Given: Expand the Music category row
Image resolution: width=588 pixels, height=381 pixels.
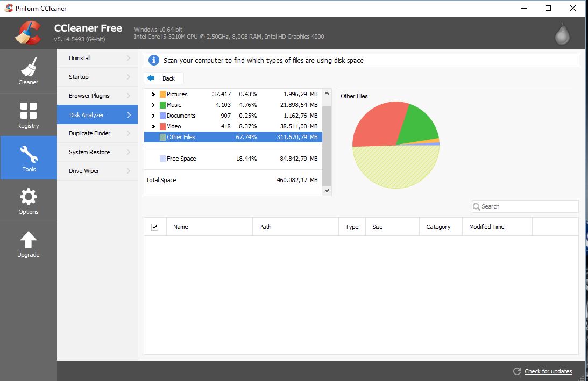Looking at the screenshot, I should [153, 105].
